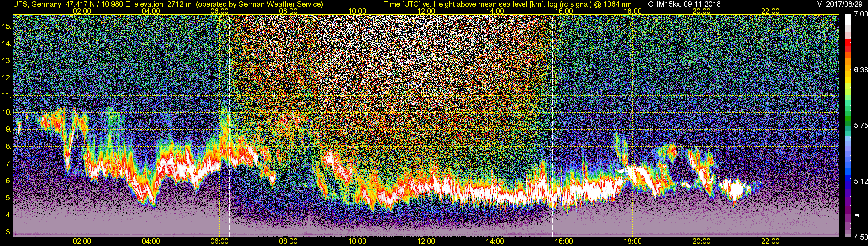Click the '02:00' label on top time axis
Screen dimensions: 868x246
click(82, 11)
